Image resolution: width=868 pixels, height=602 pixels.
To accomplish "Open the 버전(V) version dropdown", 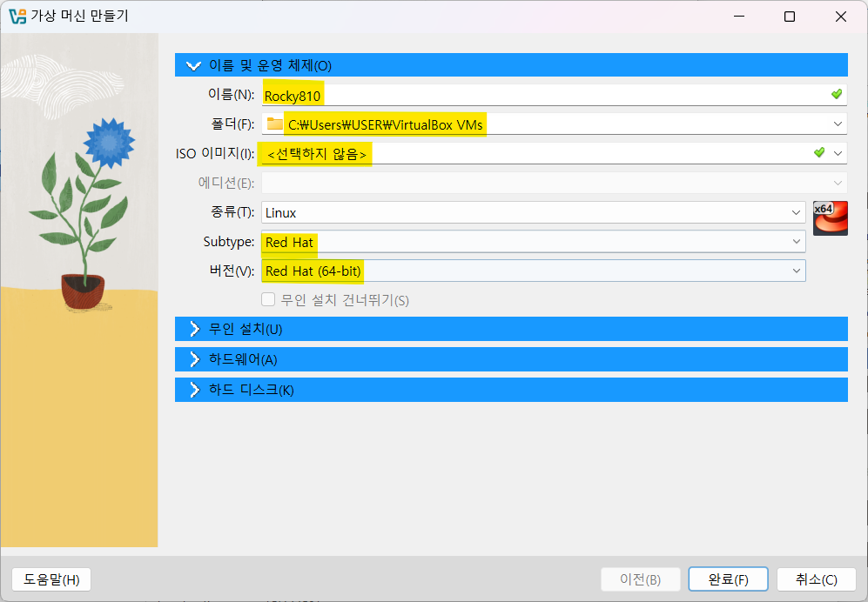I will point(533,271).
